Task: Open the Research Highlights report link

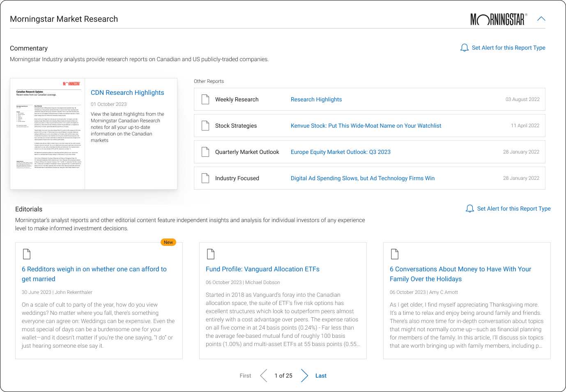Action: click(x=316, y=99)
